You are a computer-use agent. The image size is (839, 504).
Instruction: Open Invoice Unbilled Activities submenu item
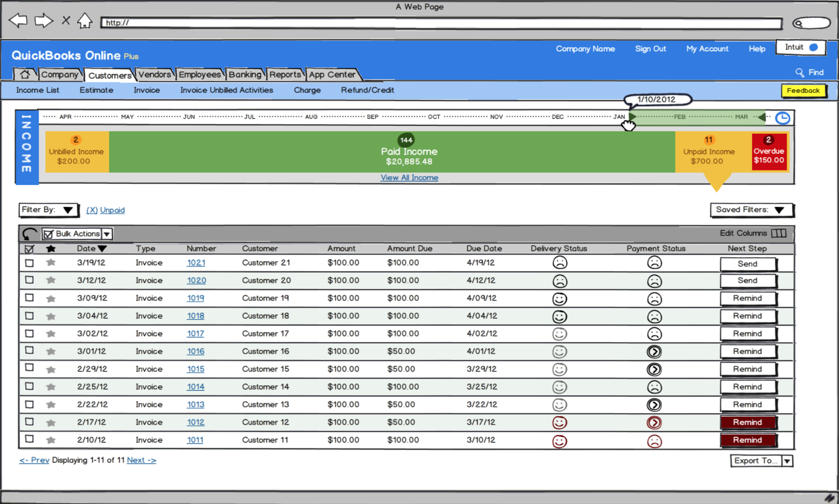226,90
